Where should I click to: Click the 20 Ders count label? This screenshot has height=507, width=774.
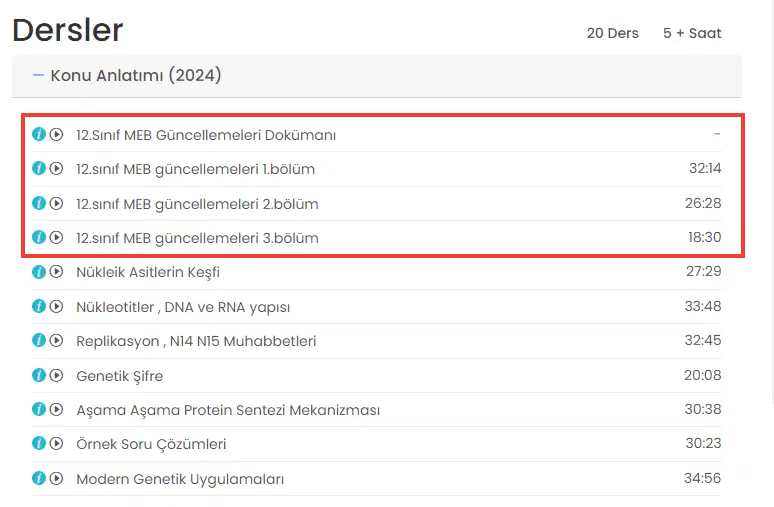tap(612, 33)
